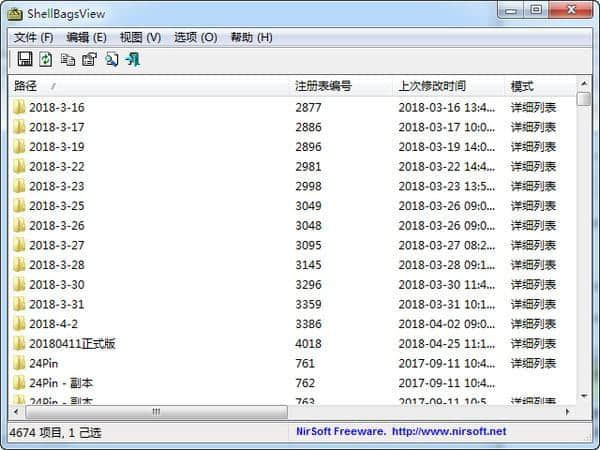Select folder icon of 2018-3-17 row
The height and width of the screenshot is (450, 600).
click(x=19, y=127)
